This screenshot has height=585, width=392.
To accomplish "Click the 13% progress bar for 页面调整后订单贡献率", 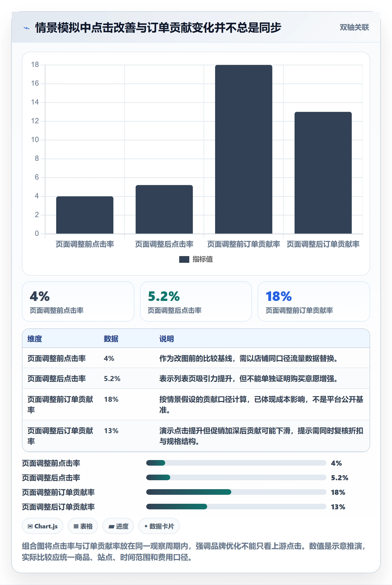I will [236, 507].
